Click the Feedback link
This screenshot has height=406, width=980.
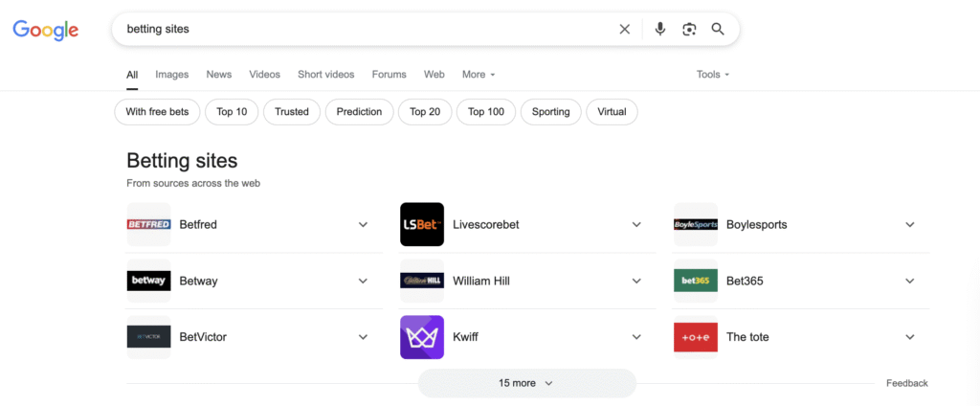coord(907,383)
